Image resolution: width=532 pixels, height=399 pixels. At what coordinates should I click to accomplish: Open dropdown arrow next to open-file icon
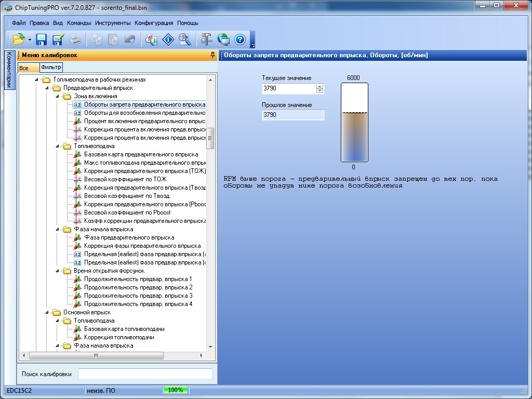30,39
